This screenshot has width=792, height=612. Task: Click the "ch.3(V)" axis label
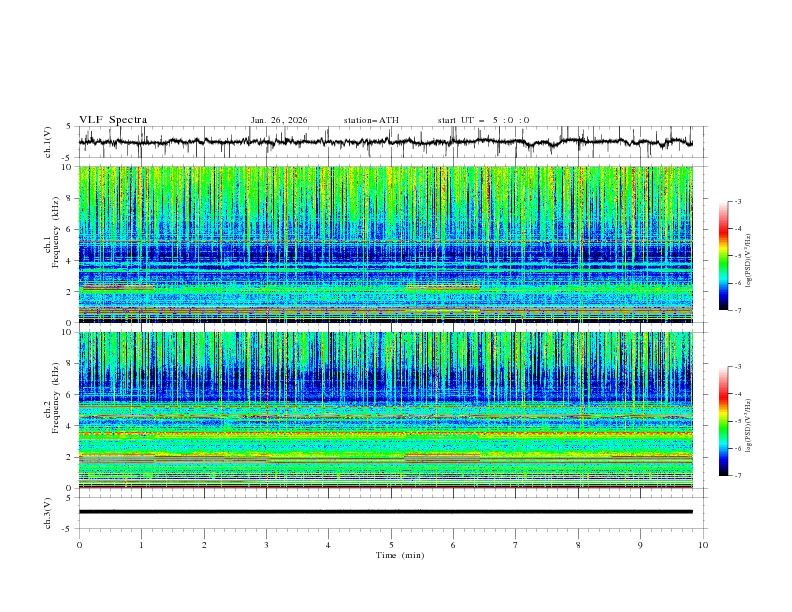pos(48,513)
